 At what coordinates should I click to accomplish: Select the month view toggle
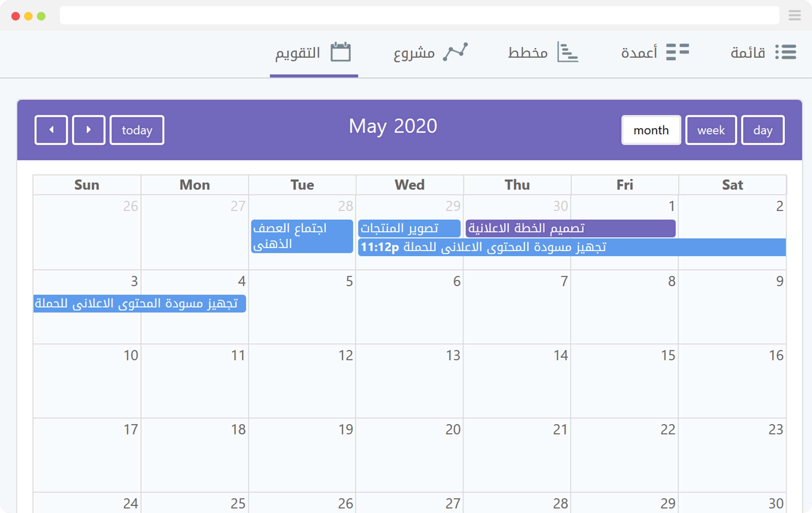click(651, 130)
